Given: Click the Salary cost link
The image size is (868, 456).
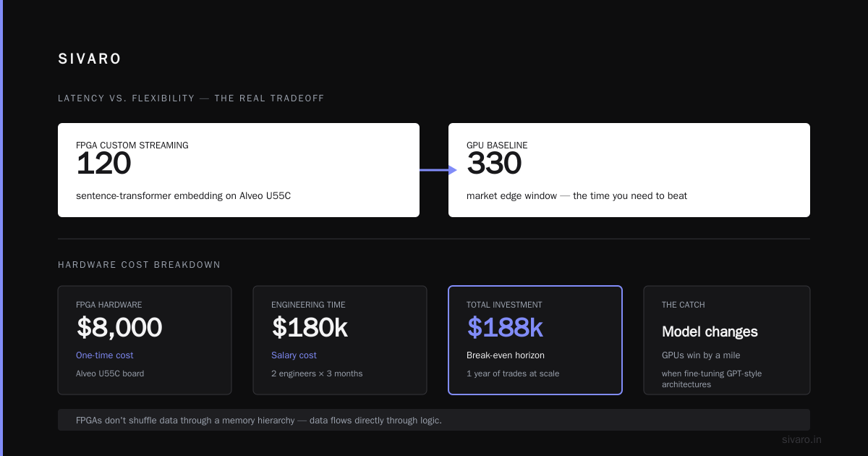Looking at the screenshot, I should [x=294, y=355].
